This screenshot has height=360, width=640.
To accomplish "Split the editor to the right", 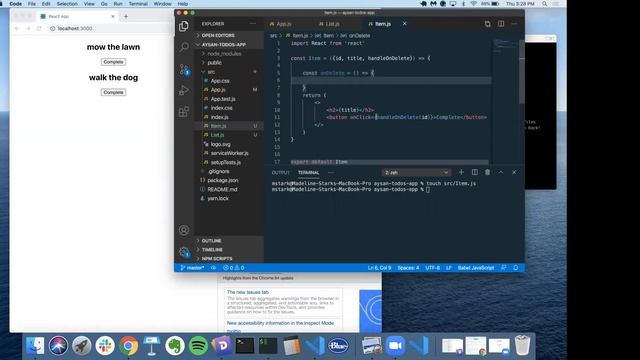I will (501, 24).
